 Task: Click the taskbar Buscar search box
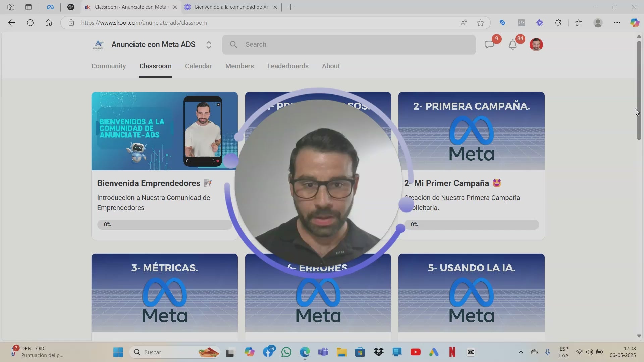click(175, 352)
